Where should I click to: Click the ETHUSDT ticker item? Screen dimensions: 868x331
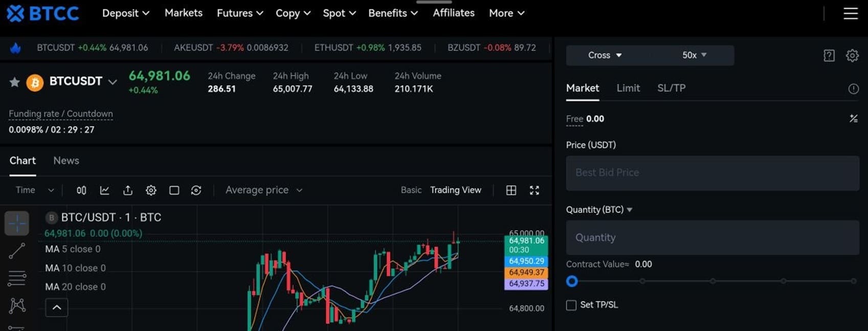coord(368,48)
